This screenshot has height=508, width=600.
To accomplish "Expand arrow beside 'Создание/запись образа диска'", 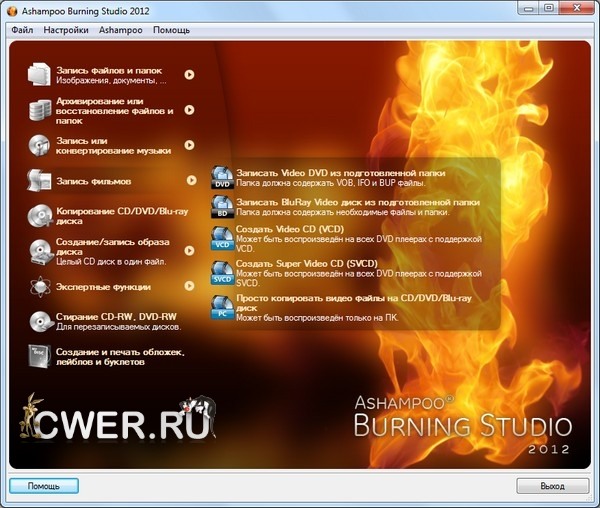I will point(189,250).
